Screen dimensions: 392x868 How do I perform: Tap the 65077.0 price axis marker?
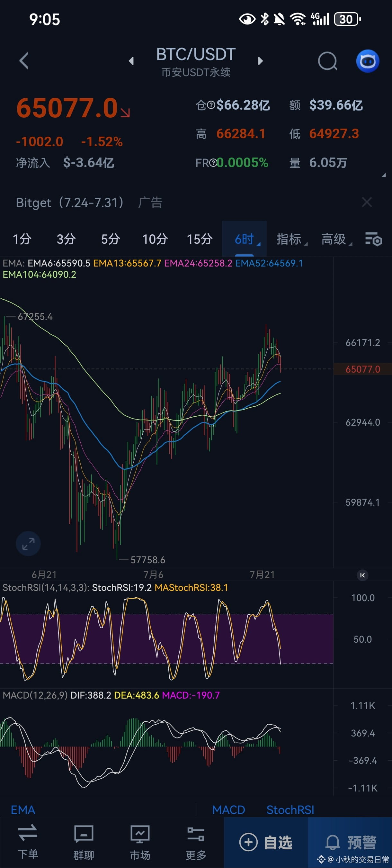[363, 369]
